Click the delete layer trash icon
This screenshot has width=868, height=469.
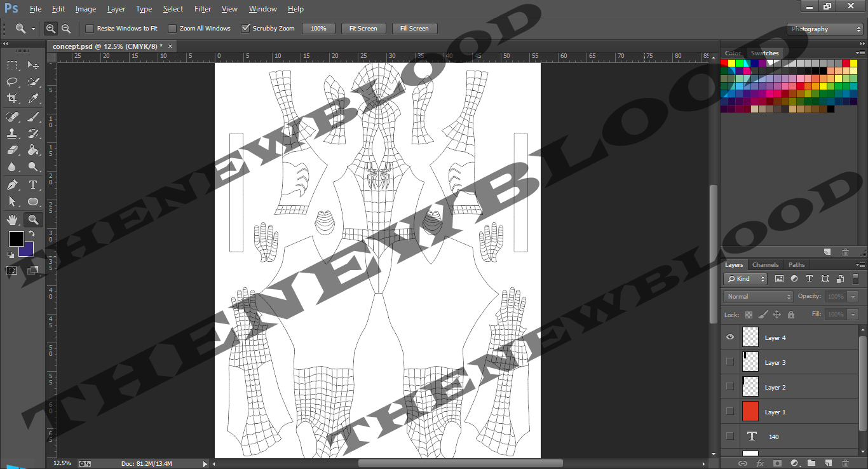[845, 463]
